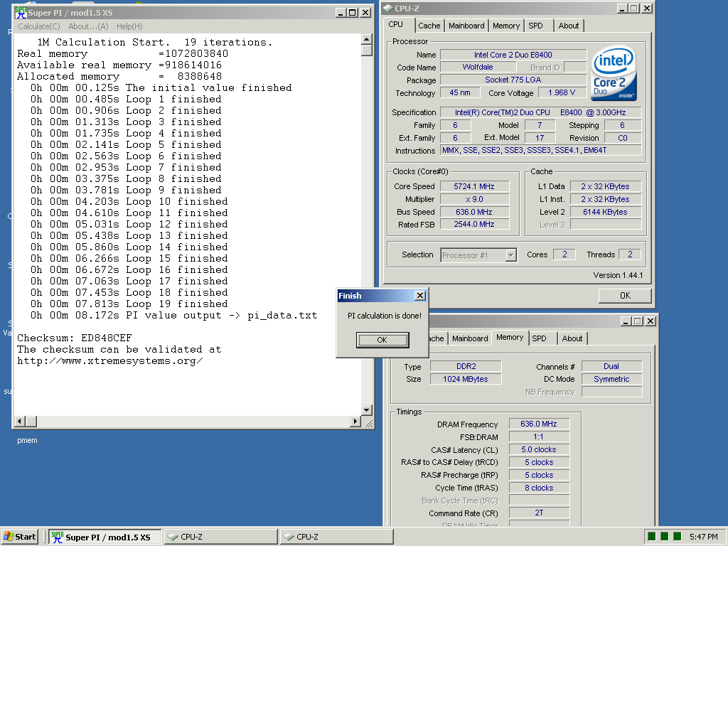Screen dimensions: 728x728
Task: Open the About...(A) menu in Super PI
Action: (x=88, y=26)
